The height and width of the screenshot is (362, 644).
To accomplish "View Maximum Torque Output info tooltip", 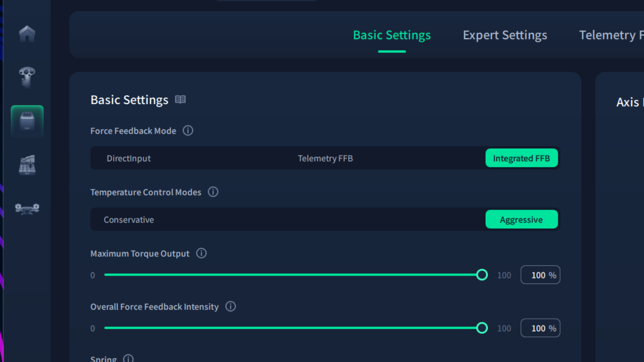I will click(201, 253).
